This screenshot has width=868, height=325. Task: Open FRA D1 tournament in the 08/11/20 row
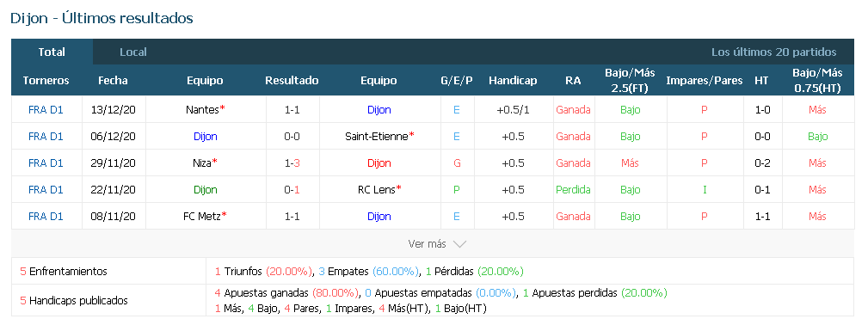tap(46, 216)
